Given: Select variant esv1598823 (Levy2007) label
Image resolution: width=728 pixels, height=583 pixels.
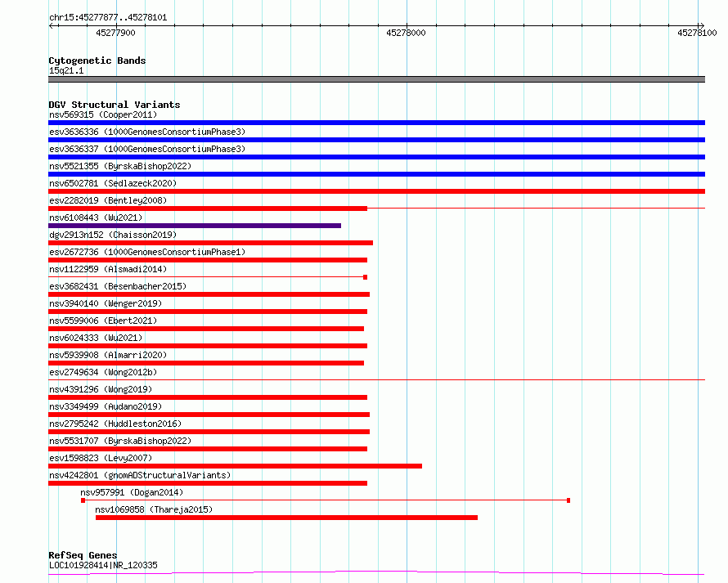Looking at the screenshot, I should tap(101, 458).
